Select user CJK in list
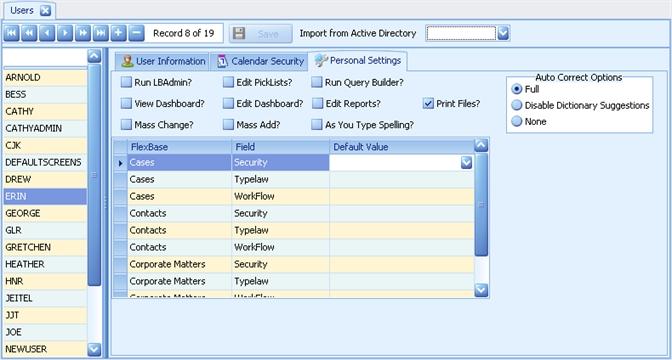This screenshot has width=672, height=360. (45, 145)
